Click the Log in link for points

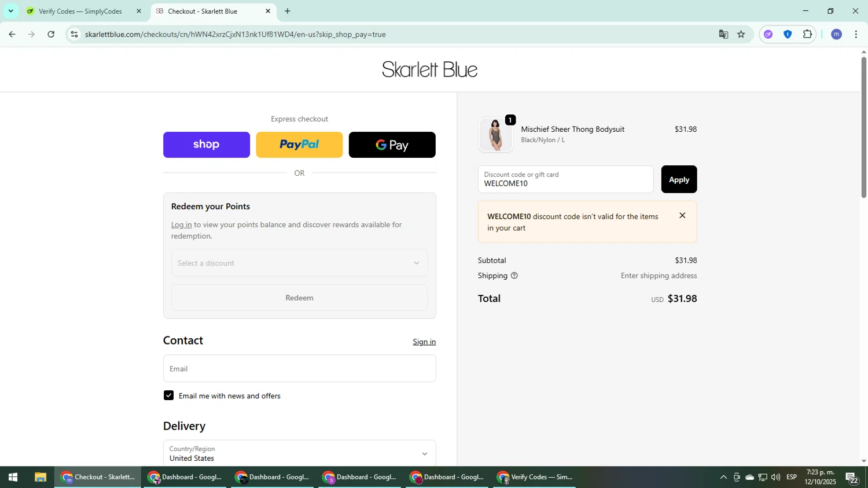[x=181, y=224]
